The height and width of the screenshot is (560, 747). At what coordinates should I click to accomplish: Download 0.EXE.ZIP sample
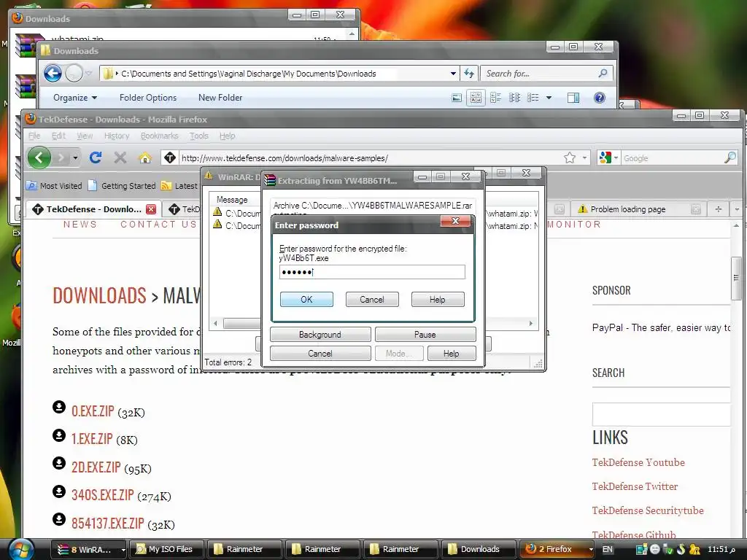(x=93, y=411)
